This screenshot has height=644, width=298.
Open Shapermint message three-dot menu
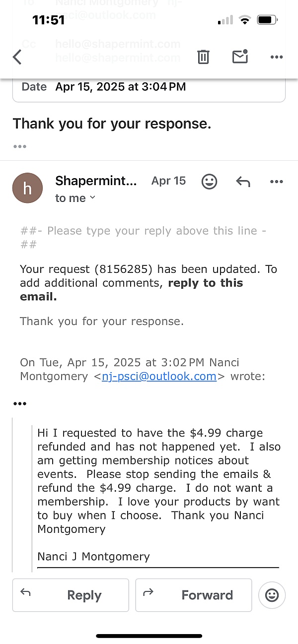coord(276,182)
